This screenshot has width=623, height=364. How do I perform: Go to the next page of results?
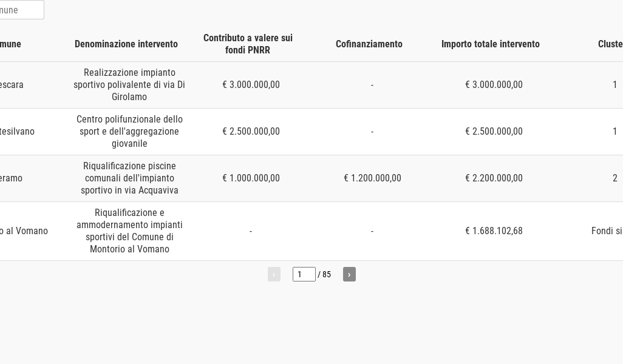pos(349,274)
